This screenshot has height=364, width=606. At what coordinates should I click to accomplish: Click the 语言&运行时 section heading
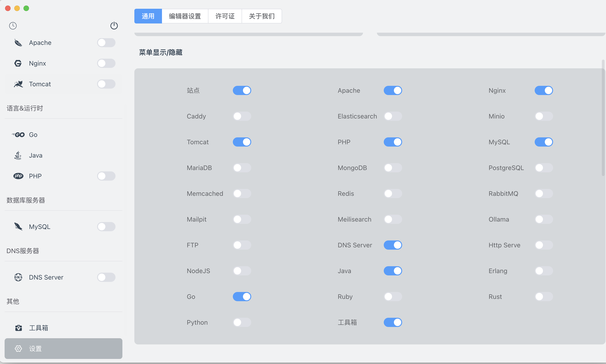(25, 108)
